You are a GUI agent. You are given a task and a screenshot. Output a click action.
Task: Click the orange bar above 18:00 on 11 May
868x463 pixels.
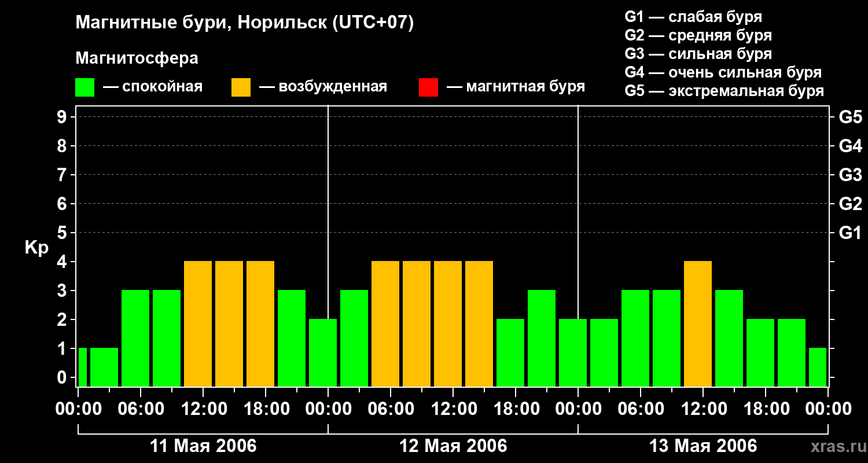point(260,324)
